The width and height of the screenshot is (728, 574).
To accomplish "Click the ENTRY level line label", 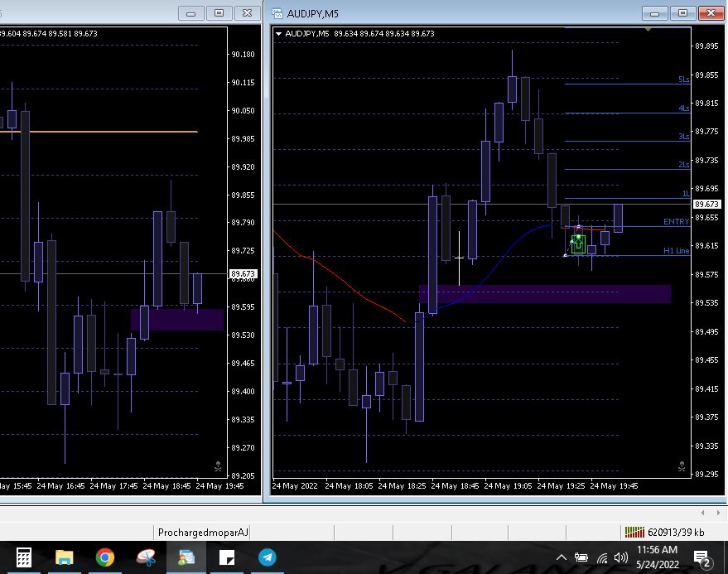I will point(676,222).
